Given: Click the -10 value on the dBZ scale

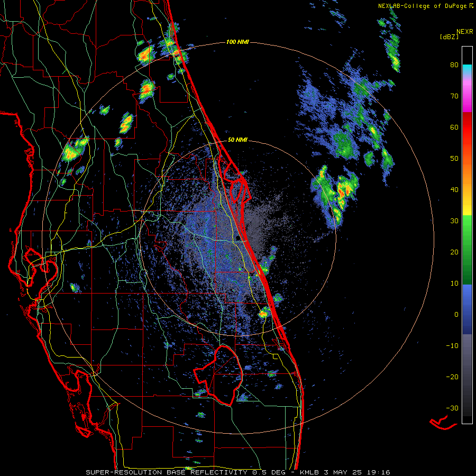Looking at the screenshot, I should point(452,345).
